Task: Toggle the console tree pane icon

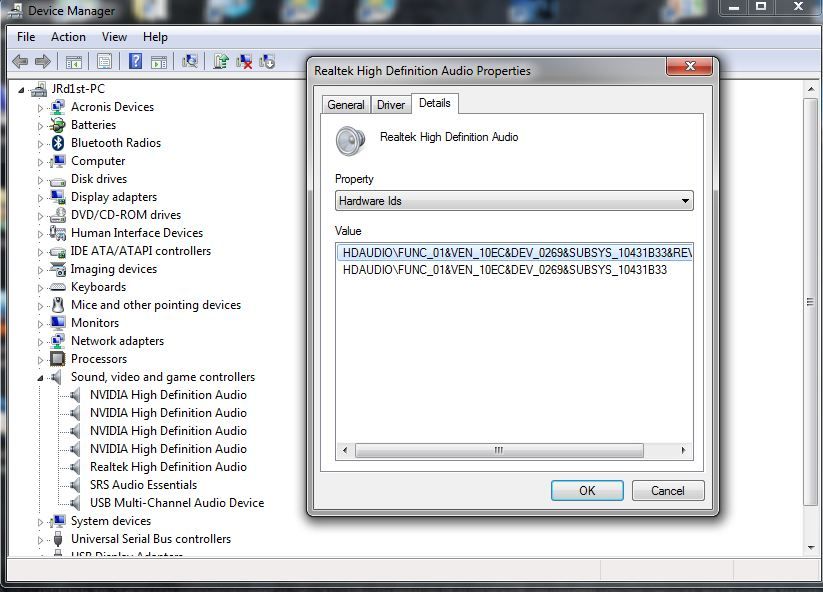Action: click(x=73, y=62)
